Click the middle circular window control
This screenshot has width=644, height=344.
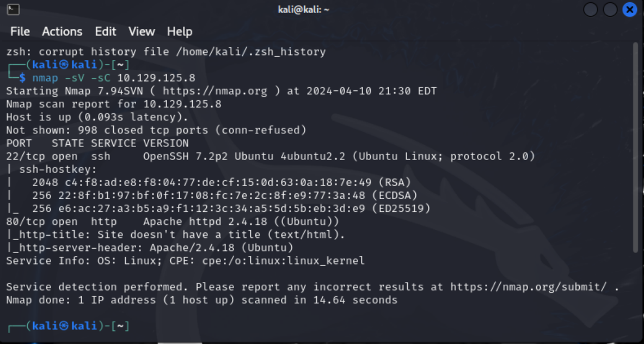[x=610, y=9]
